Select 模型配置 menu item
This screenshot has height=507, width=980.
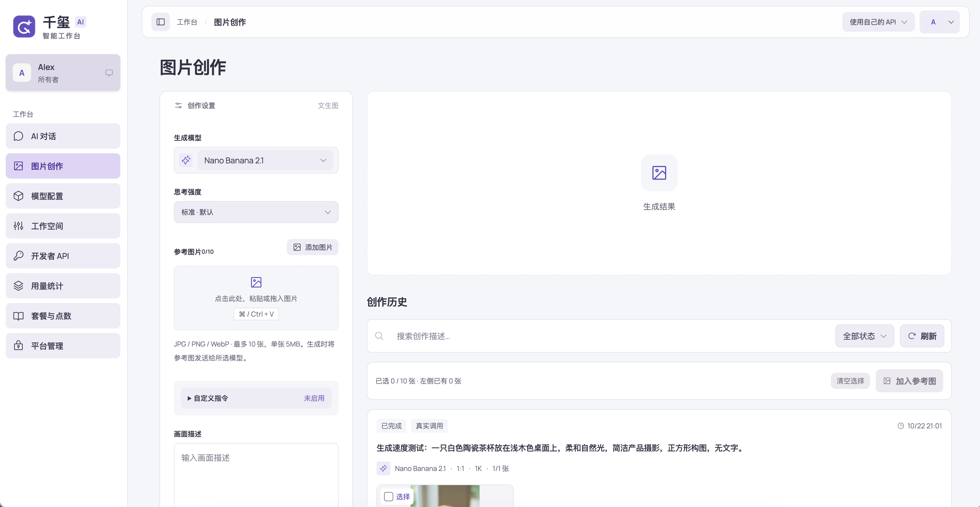(x=63, y=196)
